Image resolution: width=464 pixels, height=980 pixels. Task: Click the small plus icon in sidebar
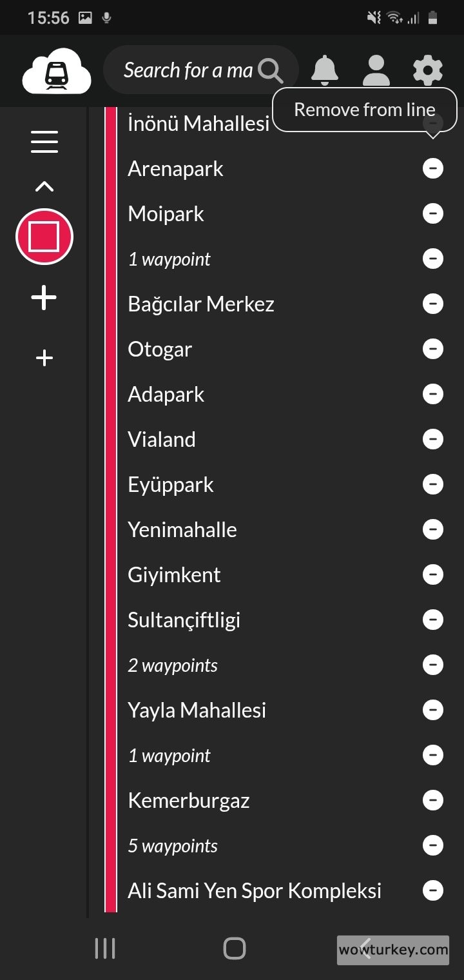click(x=44, y=358)
